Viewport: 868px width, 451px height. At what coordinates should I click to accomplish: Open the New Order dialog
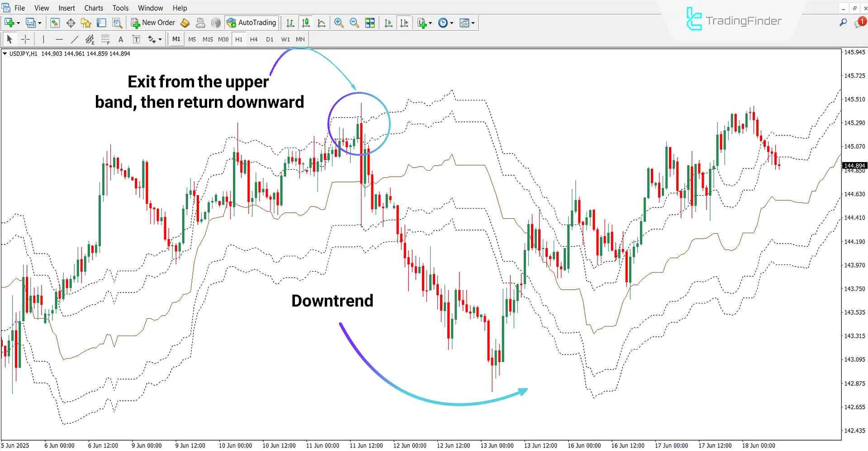152,22
